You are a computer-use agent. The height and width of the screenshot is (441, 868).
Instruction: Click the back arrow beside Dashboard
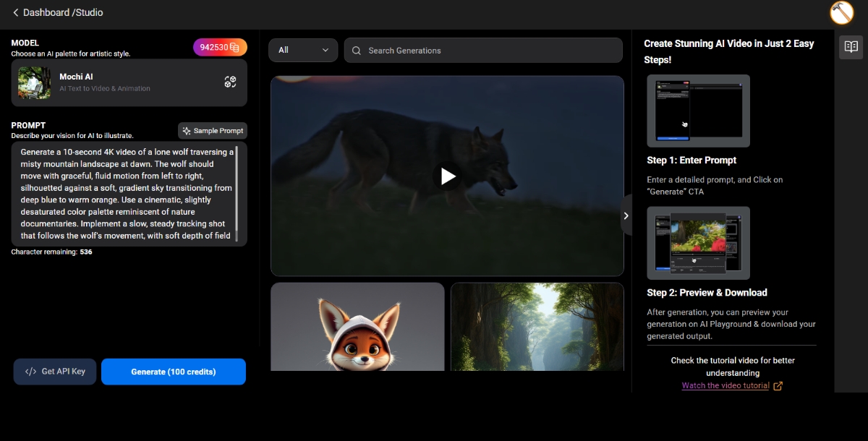[15, 13]
